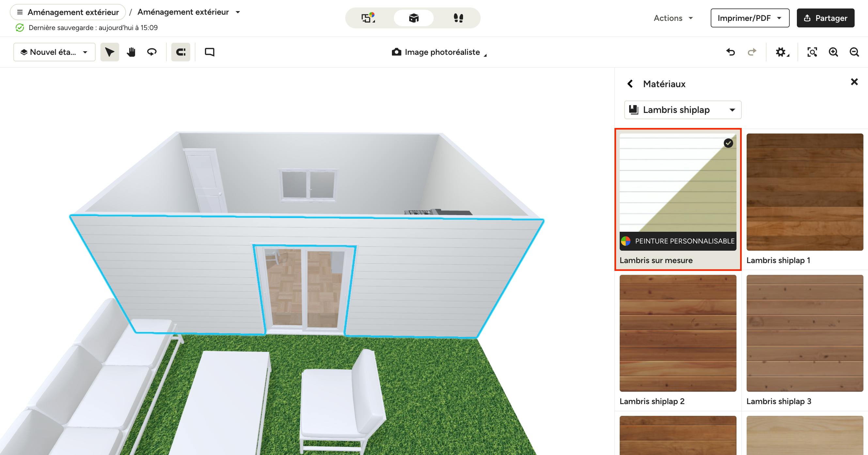Open the comment annotation tool

[209, 52]
